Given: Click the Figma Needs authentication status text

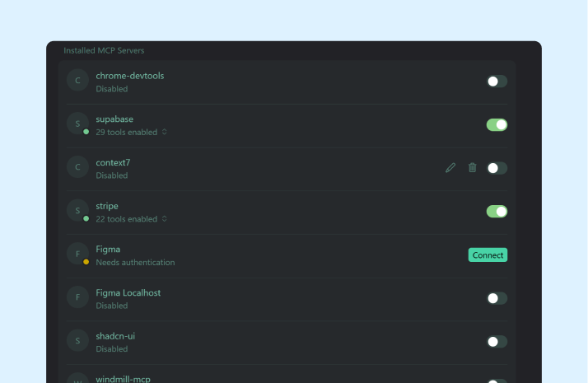Looking at the screenshot, I should coord(135,263).
